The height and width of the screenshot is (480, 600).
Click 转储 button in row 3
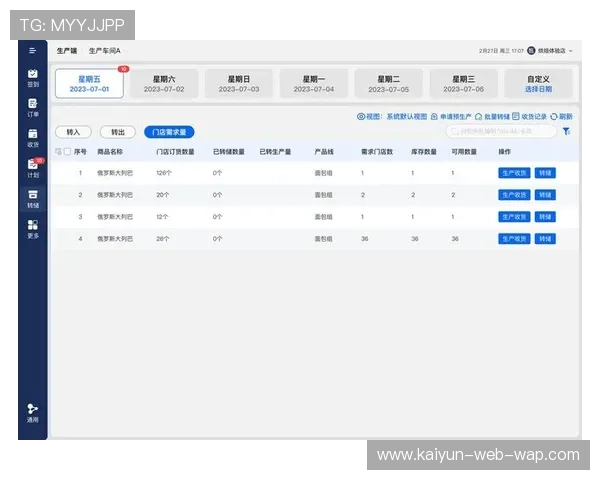545,217
